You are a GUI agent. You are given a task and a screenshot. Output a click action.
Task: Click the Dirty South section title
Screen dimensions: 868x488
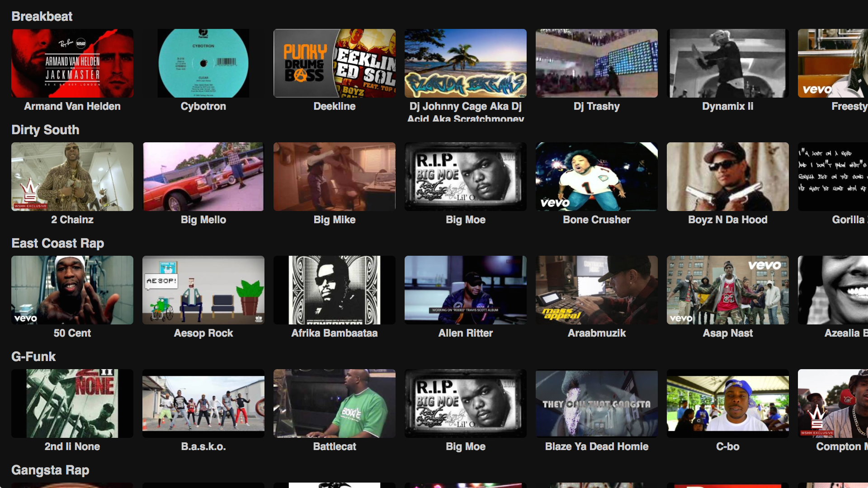[45, 130]
